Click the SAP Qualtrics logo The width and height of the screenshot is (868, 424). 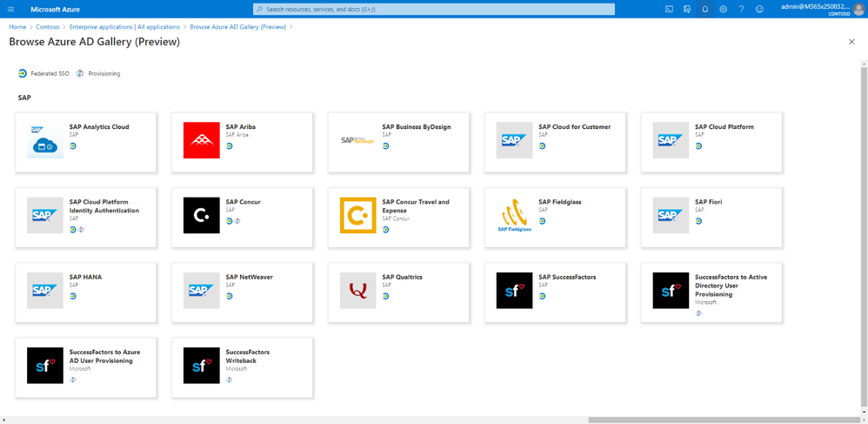coord(357,291)
